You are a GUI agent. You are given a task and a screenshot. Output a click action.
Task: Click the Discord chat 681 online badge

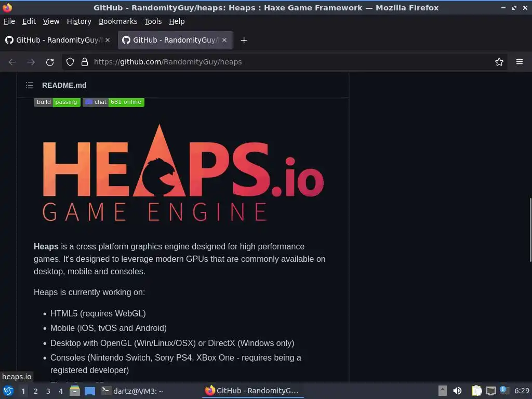pyautogui.click(x=114, y=102)
